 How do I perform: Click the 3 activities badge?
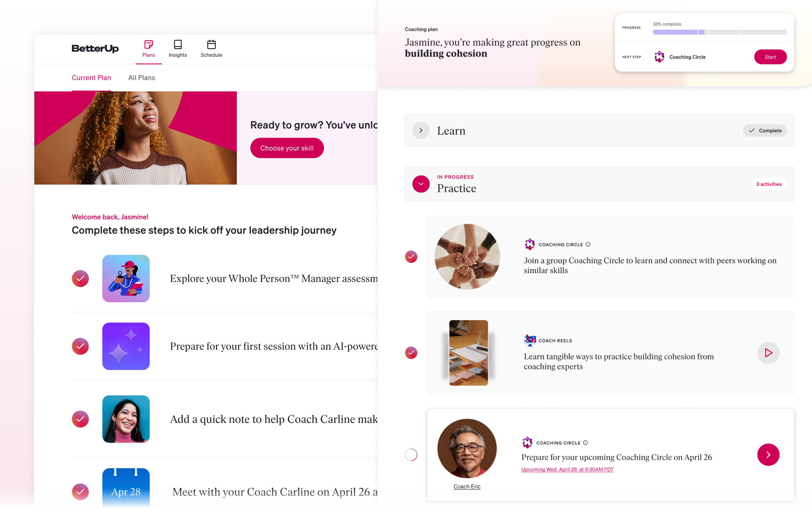[x=769, y=184]
